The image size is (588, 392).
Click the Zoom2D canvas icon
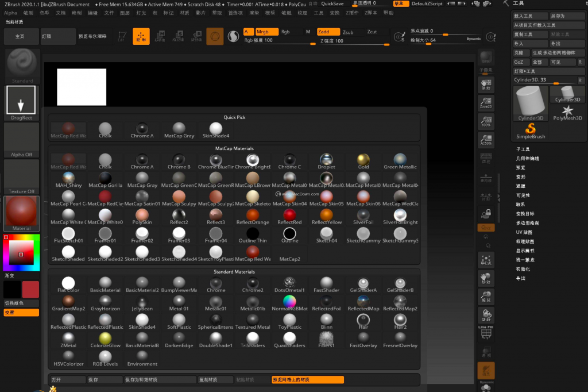click(x=486, y=103)
